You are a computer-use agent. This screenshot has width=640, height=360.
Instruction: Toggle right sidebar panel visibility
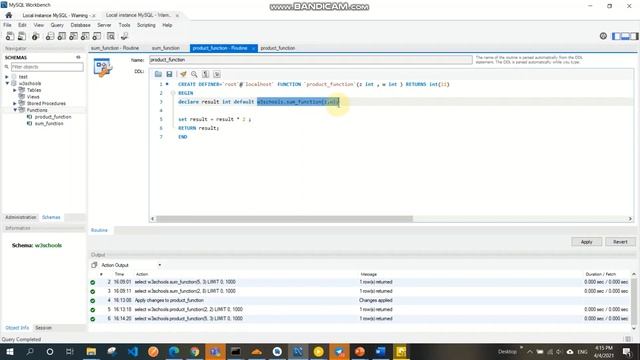point(634,36)
